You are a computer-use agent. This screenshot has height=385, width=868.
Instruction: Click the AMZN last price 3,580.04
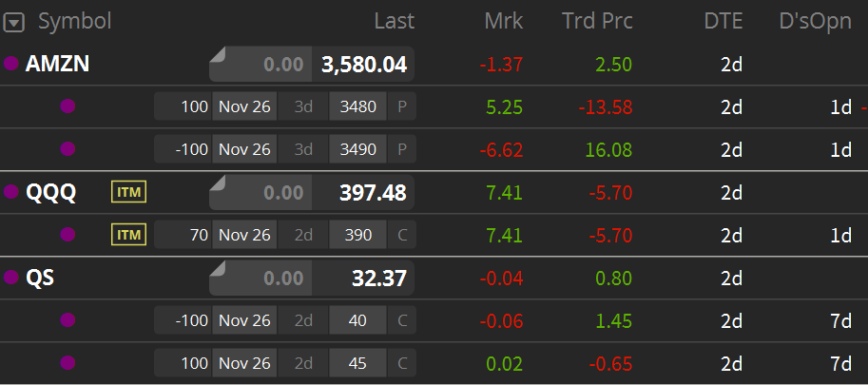pyautogui.click(x=364, y=65)
